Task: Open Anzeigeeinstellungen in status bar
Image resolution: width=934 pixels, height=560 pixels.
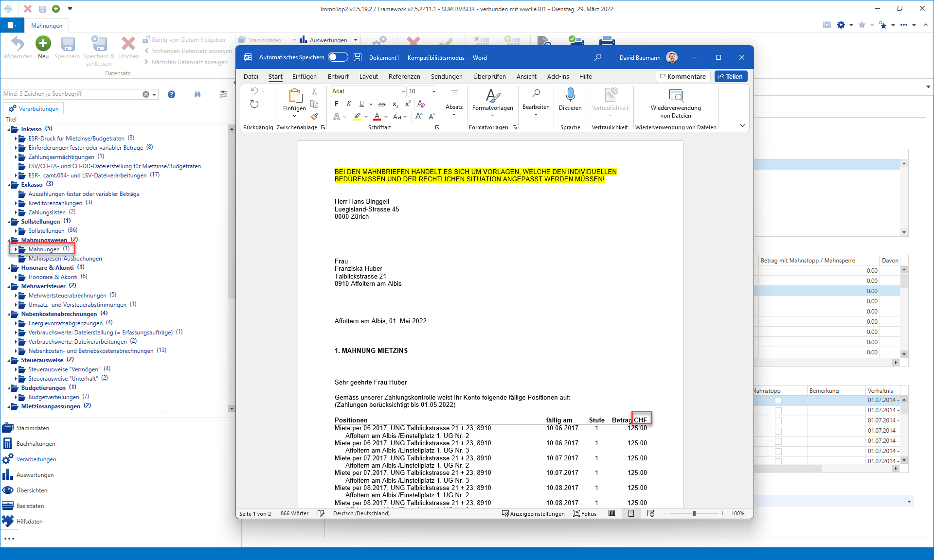Action: (x=533, y=513)
